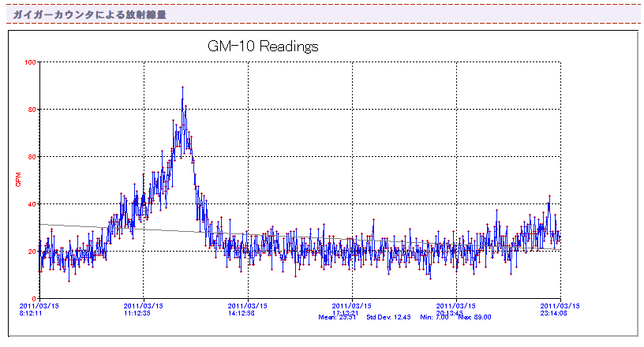Click the highest peak point of the graph
Image resolution: width=644 pixels, height=347 pixels.
(x=182, y=88)
